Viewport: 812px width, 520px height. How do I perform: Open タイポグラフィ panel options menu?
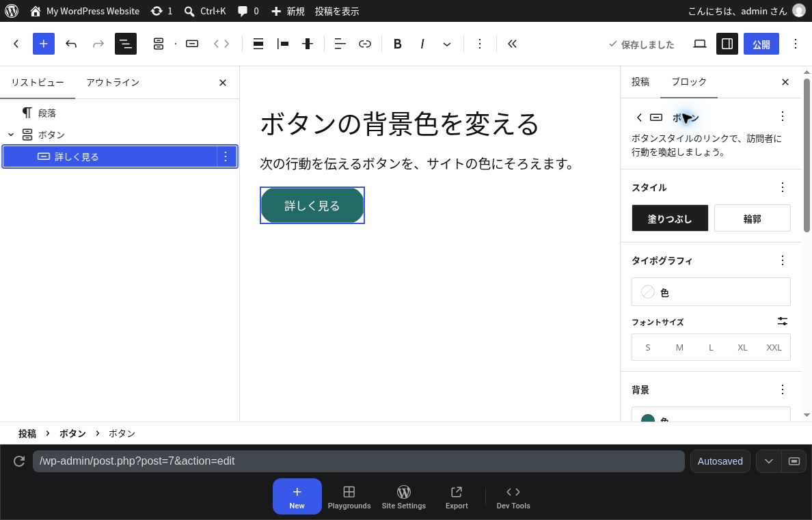point(783,260)
